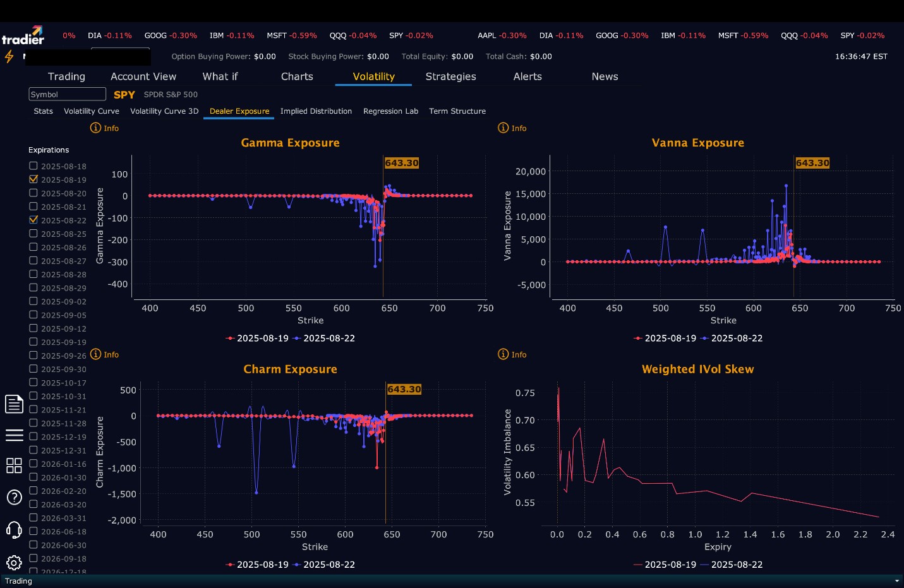This screenshot has height=588, width=904.
Task: Open the Account View tab
Action: click(x=143, y=76)
